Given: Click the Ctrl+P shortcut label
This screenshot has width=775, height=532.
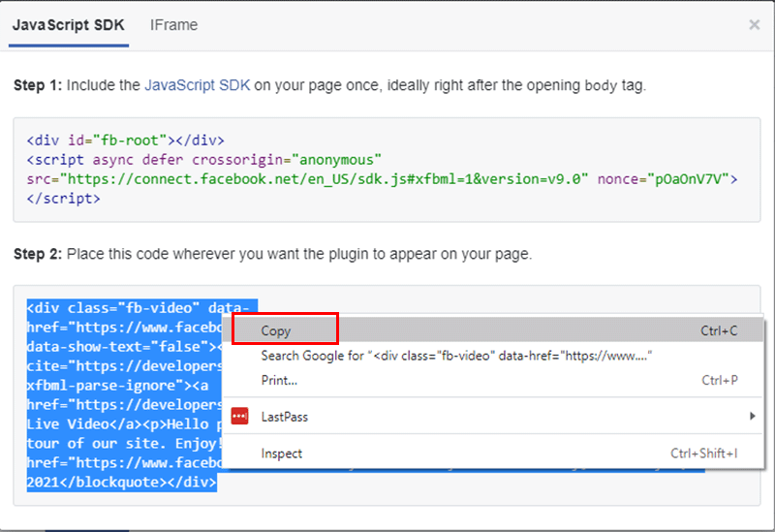Looking at the screenshot, I should coord(720,380).
